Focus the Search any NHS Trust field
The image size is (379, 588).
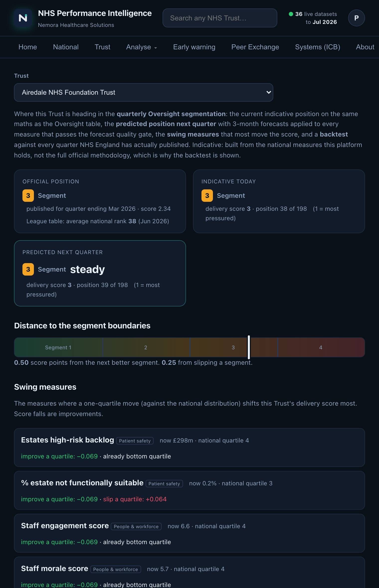(220, 18)
